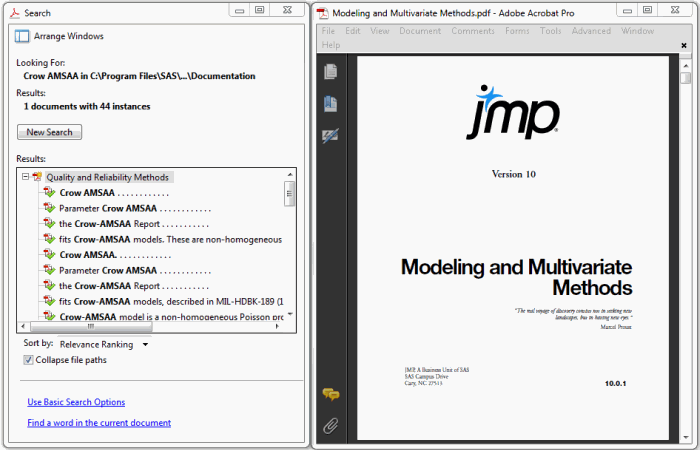Click the results list scroll-up arrow

290,175
